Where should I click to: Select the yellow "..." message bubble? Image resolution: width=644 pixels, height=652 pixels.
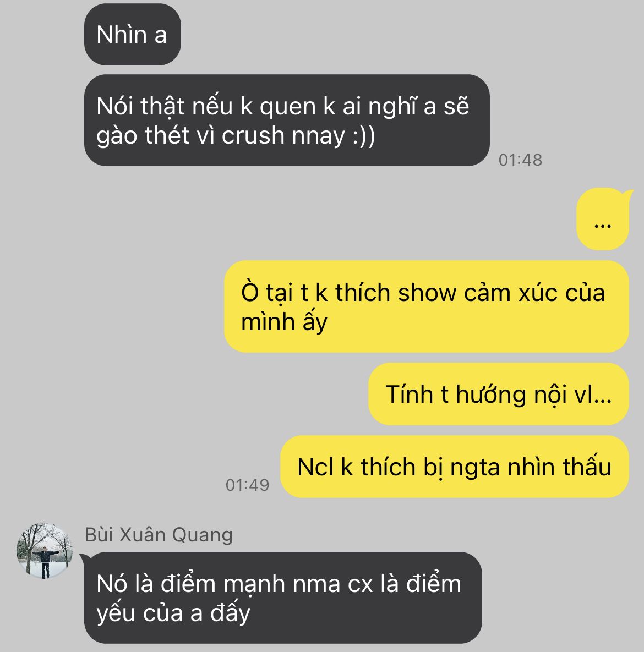[x=603, y=219]
